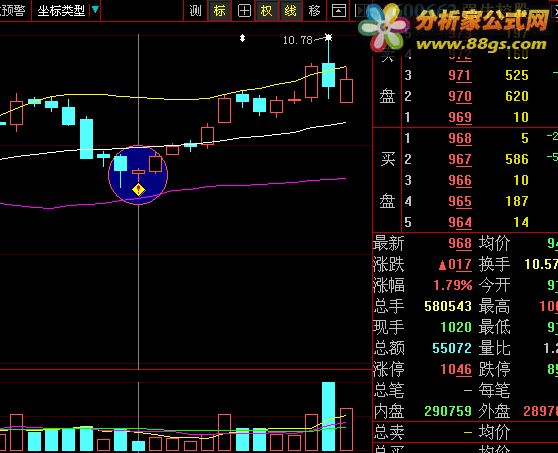Click sell level 2 price 970
The width and height of the screenshot is (558, 453).
460,96
